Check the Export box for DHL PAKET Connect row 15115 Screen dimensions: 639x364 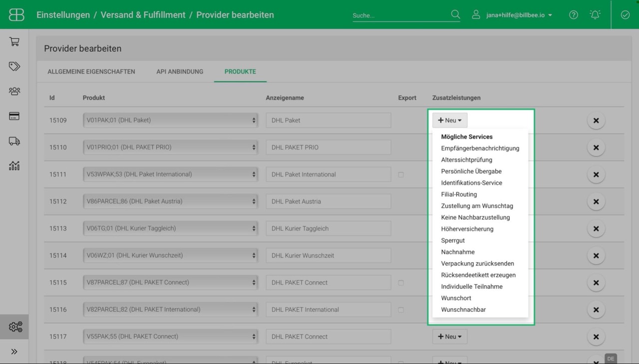[x=401, y=282]
